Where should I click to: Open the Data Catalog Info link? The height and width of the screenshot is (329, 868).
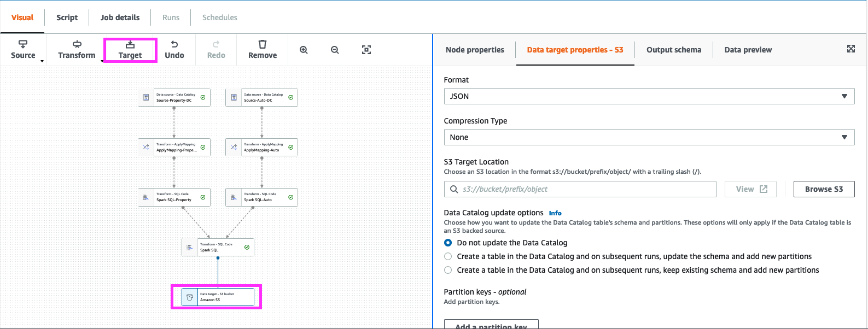(x=555, y=213)
